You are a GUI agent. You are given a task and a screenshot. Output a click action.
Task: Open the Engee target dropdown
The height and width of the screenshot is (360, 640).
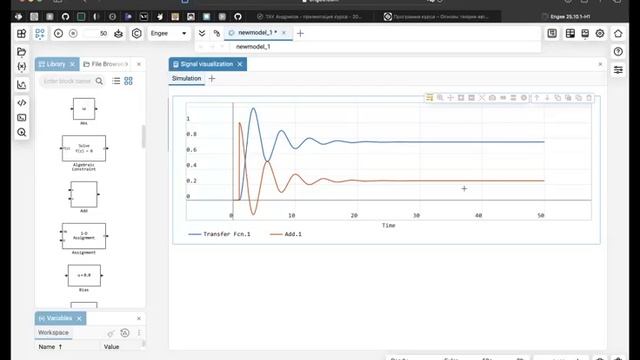[168, 33]
